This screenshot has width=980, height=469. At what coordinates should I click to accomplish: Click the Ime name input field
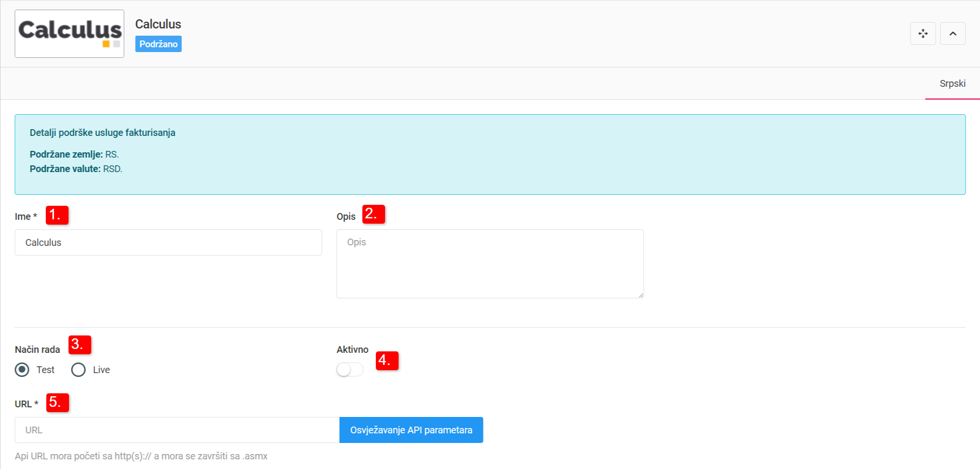tap(168, 242)
